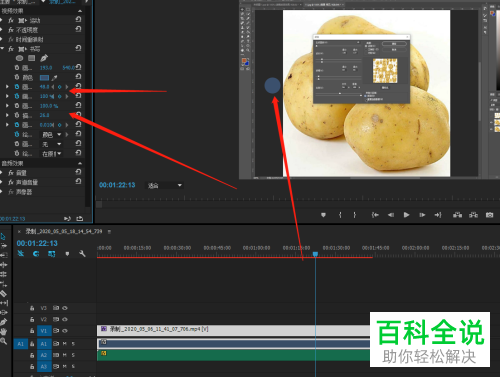Open the 在原 dropdown in effect controls
The height and width of the screenshot is (377, 500).
pyautogui.click(x=52, y=154)
